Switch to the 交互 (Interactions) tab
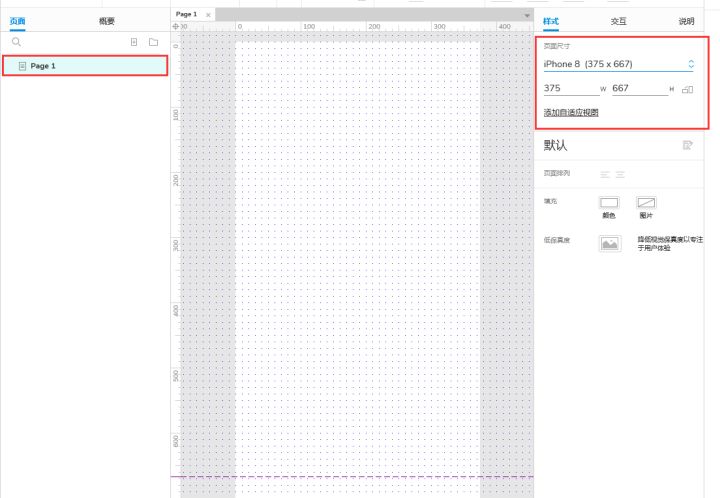This screenshot has height=498, width=720. [x=620, y=21]
